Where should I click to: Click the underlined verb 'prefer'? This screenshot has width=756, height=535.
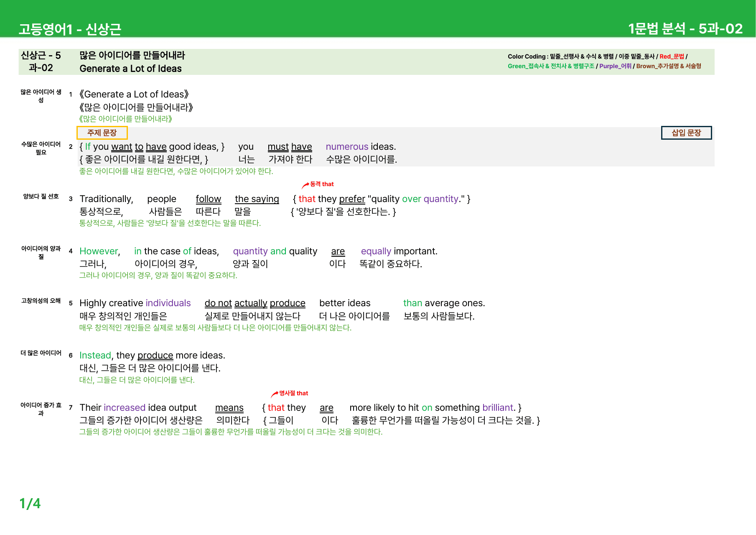352,199
